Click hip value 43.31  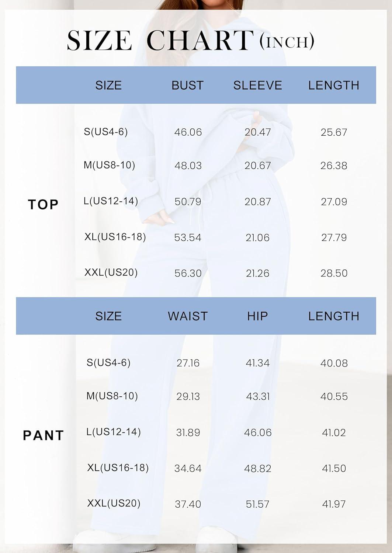[x=258, y=396]
